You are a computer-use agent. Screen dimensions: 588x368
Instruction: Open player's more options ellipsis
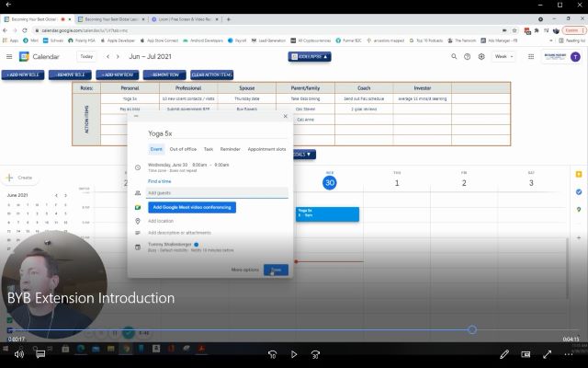569,354
